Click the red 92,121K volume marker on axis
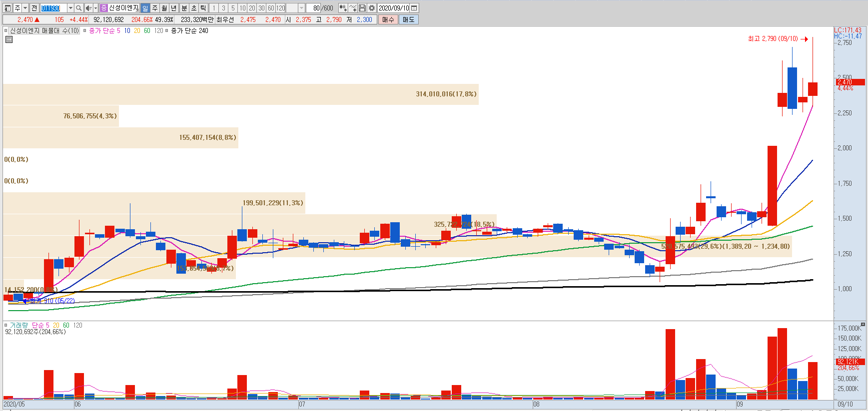The image size is (868, 411). pos(851,362)
